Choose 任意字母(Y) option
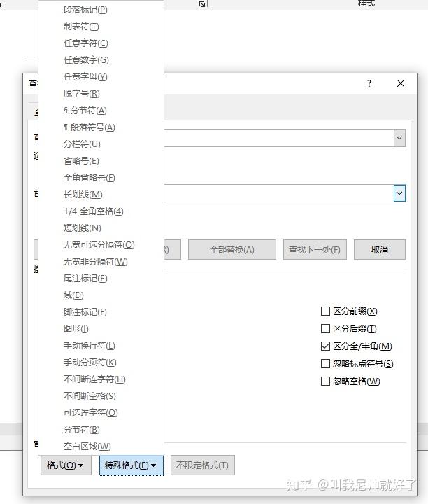Viewport: 428px width, 504px height. [x=85, y=77]
